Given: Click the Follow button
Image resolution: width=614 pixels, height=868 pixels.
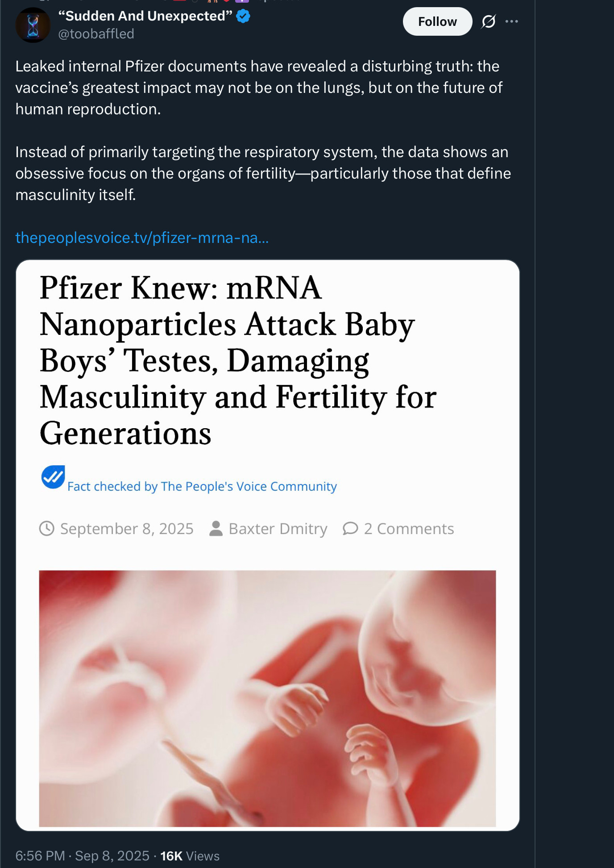Looking at the screenshot, I should (x=437, y=21).
